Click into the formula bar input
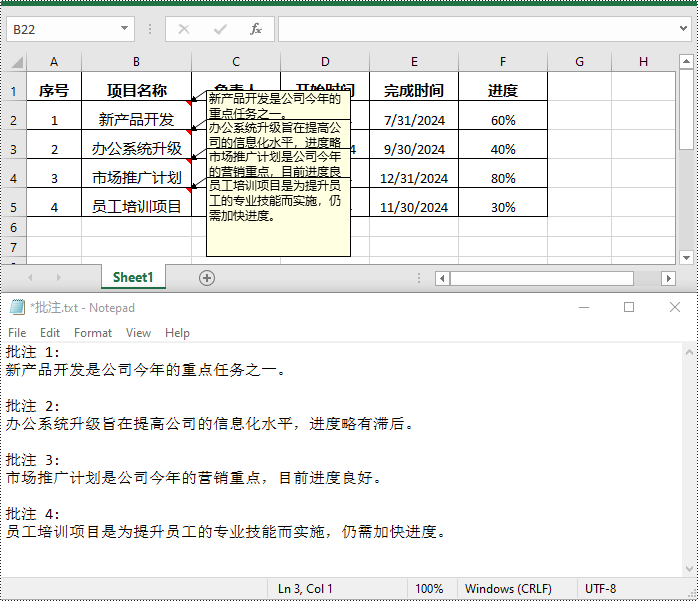The width and height of the screenshot is (698, 601). pyautogui.click(x=479, y=29)
